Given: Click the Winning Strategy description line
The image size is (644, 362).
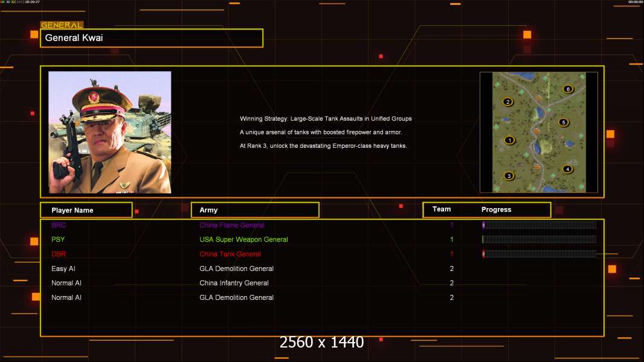Looking at the screenshot, I should (x=326, y=118).
